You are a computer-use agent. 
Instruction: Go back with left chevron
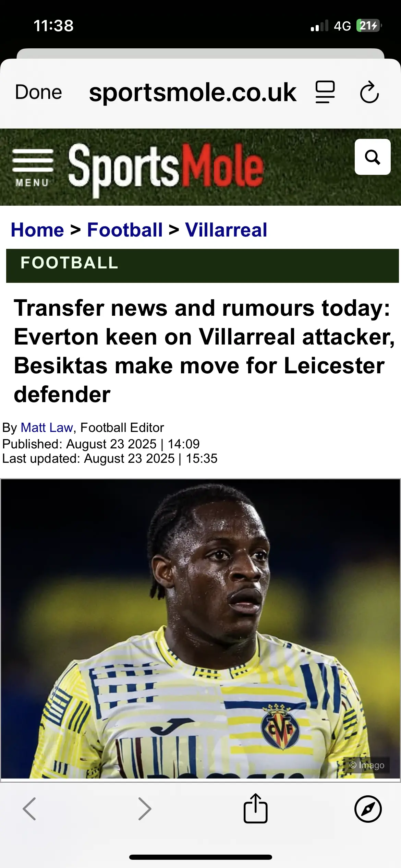(29, 809)
